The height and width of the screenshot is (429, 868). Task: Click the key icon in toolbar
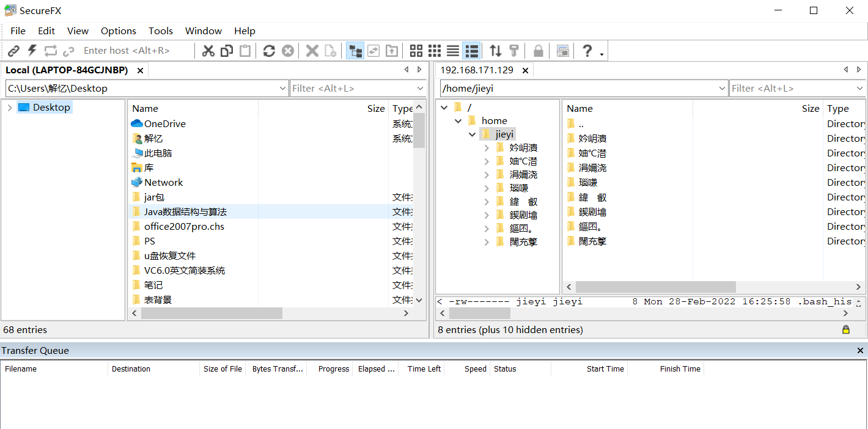click(514, 51)
